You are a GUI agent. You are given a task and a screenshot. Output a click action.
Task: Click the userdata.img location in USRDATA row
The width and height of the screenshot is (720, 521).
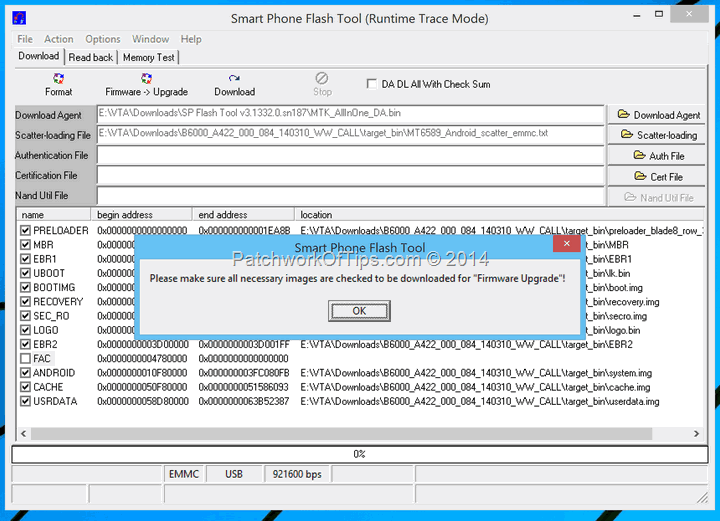(480, 401)
